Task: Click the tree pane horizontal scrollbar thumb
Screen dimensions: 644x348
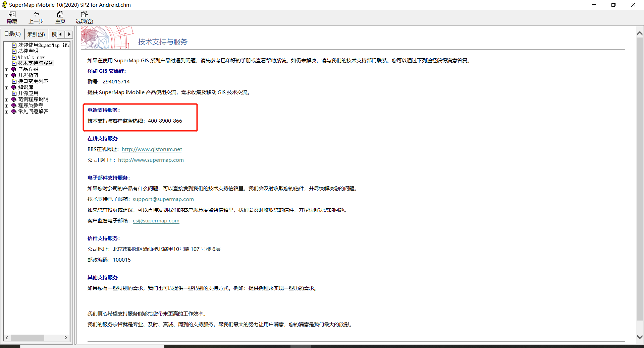Action: [x=28, y=338]
